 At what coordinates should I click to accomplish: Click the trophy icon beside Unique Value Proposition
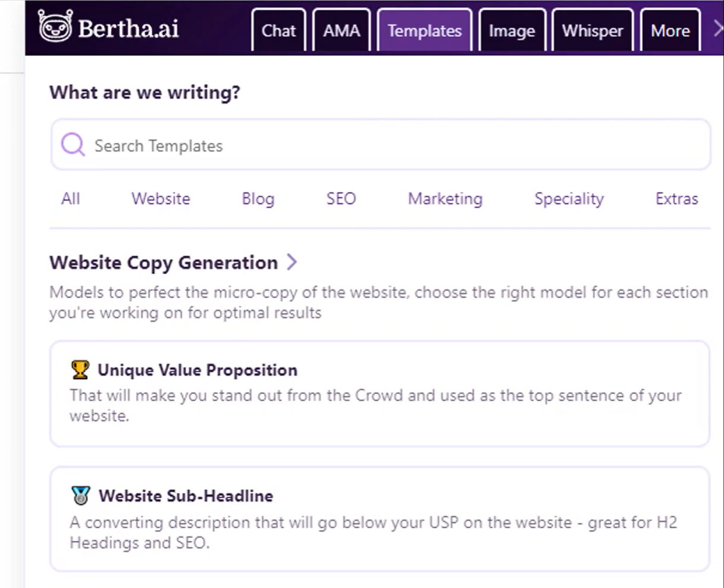click(x=80, y=370)
